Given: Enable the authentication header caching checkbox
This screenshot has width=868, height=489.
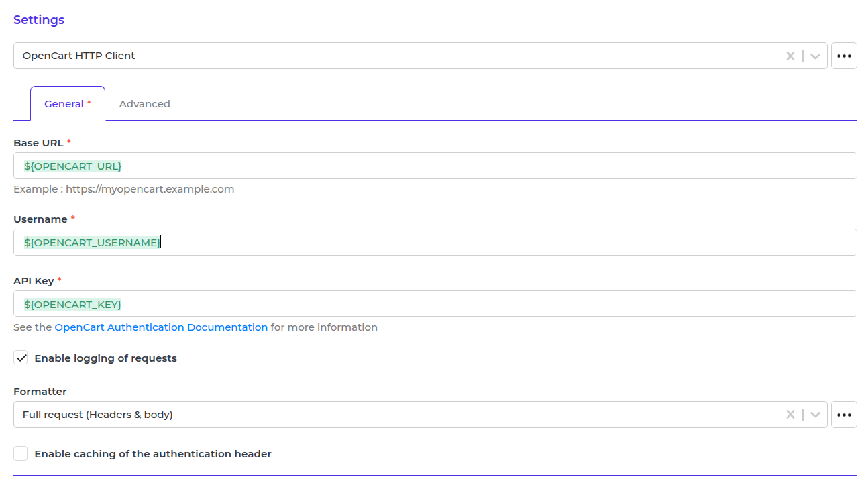Looking at the screenshot, I should click(x=21, y=454).
